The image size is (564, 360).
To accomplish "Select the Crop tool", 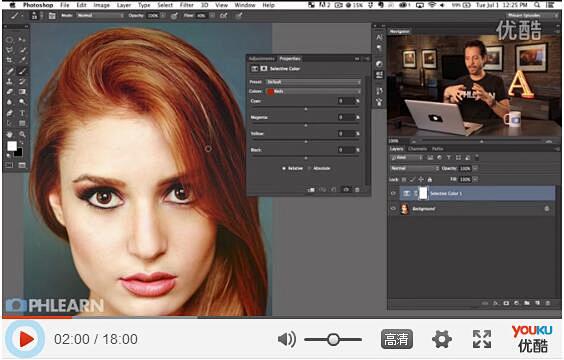I will [x=10, y=60].
